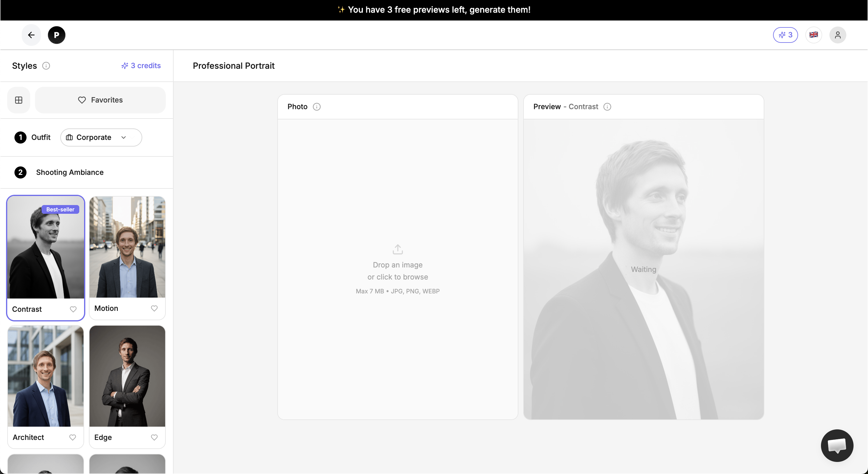This screenshot has height=474, width=868.
Task: Favorite the Contrast style
Action: click(73, 309)
